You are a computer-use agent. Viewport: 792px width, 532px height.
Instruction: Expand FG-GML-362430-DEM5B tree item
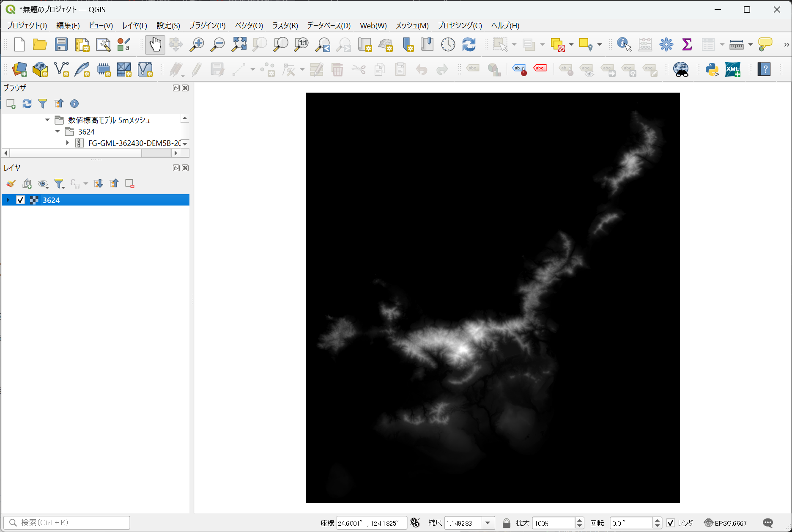68,143
